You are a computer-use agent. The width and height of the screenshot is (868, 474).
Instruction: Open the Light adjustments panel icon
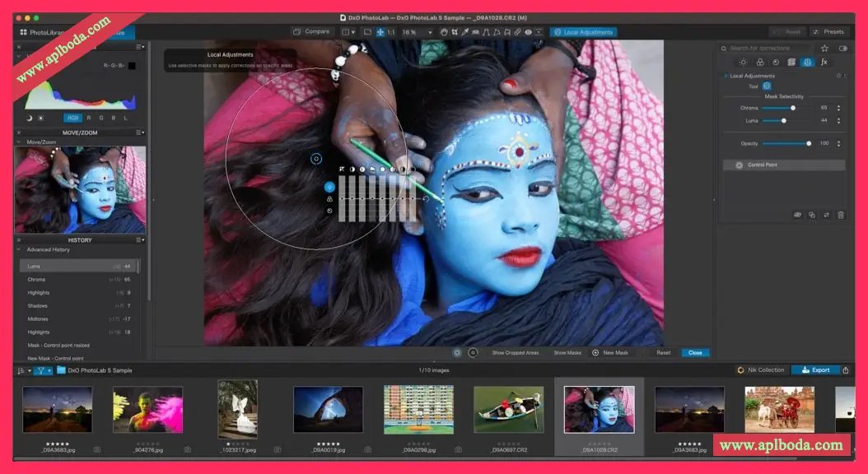[x=743, y=62]
